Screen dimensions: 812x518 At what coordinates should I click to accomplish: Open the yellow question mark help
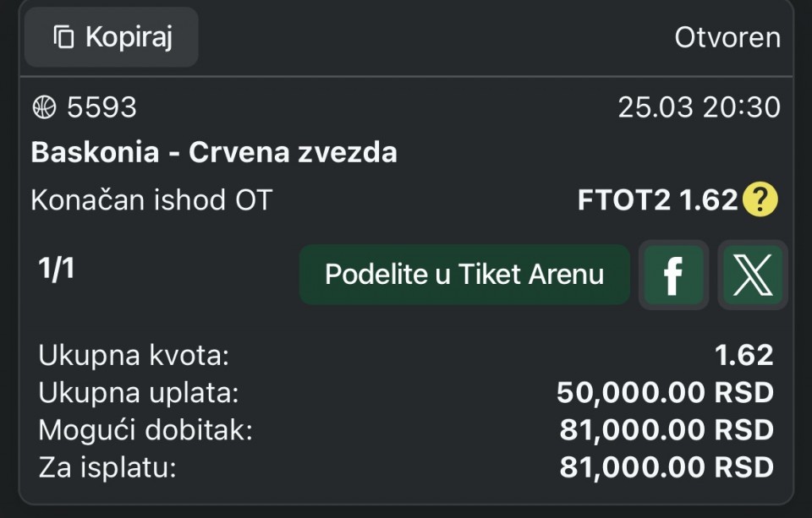tap(760, 200)
